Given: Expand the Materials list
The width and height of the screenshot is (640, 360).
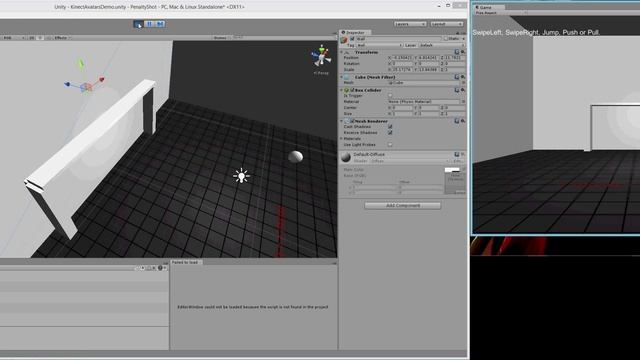Looking at the screenshot, I should pyautogui.click(x=342, y=139).
